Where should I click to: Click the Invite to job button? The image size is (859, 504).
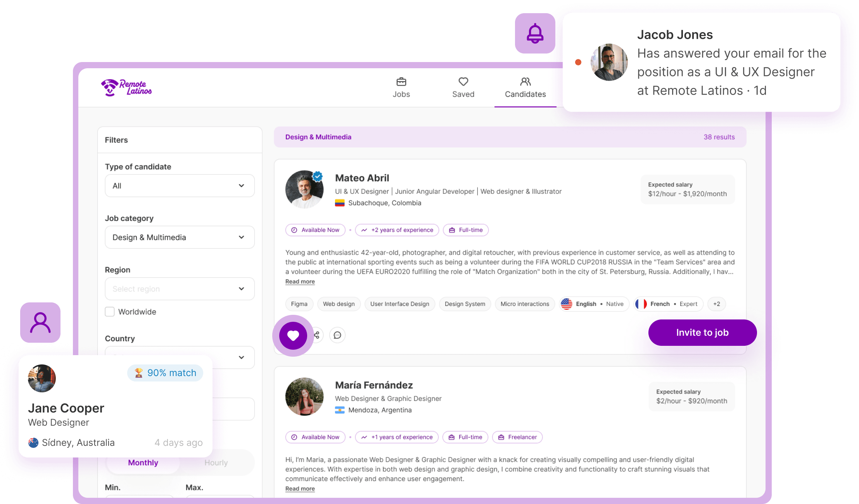pyautogui.click(x=702, y=332)
